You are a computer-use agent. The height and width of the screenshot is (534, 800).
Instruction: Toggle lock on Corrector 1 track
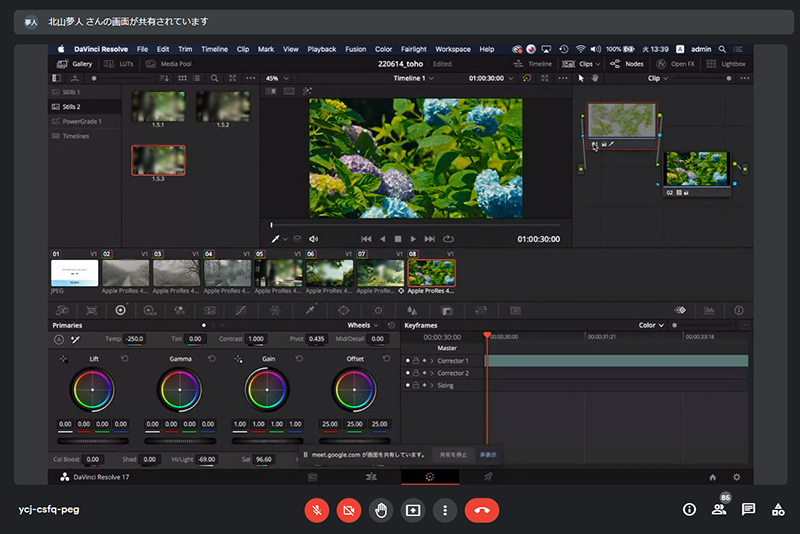(416, 361)
